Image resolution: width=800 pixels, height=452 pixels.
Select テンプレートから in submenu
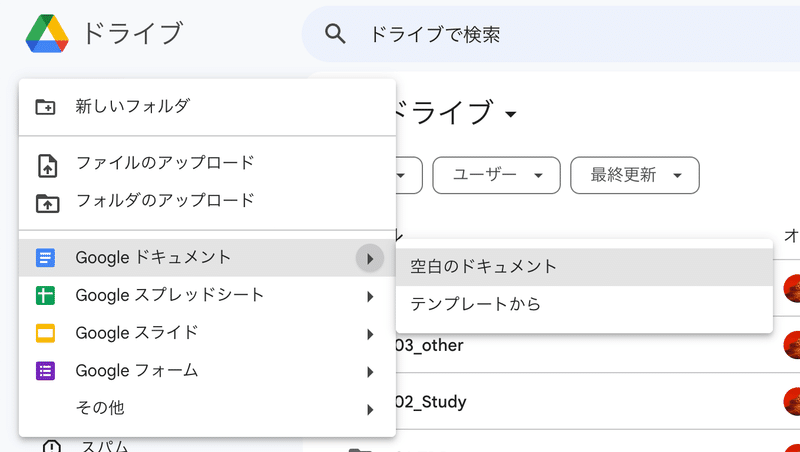click(584, 305)
